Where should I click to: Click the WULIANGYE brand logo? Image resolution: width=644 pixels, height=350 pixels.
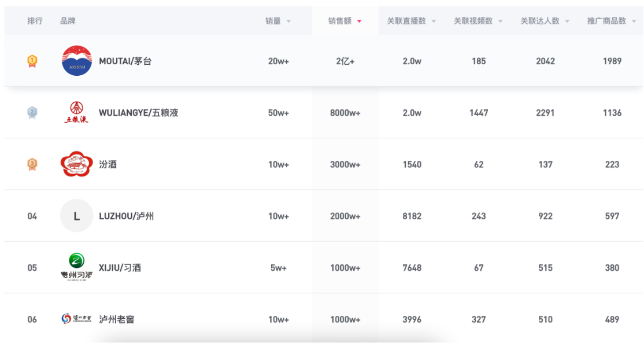[76, 113]
